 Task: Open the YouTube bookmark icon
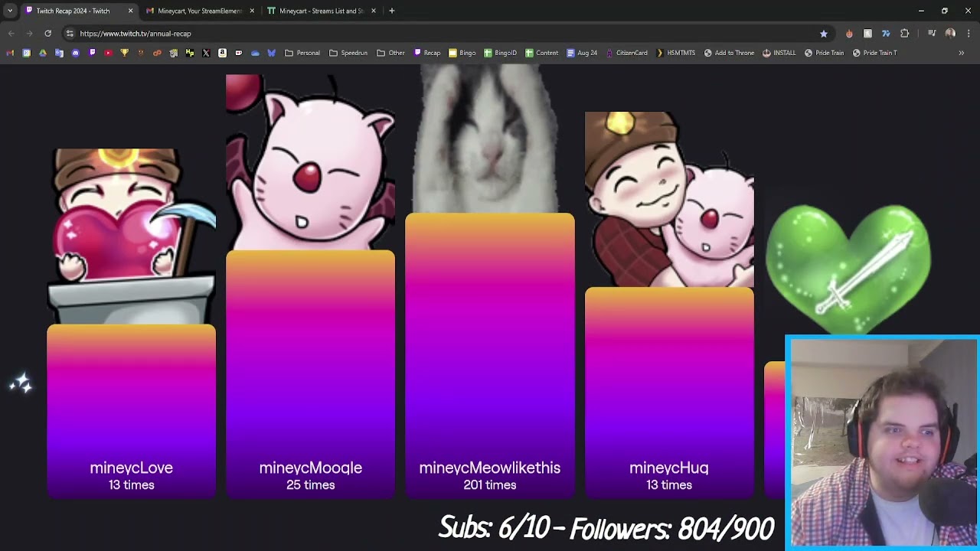(x=108, y=53)
